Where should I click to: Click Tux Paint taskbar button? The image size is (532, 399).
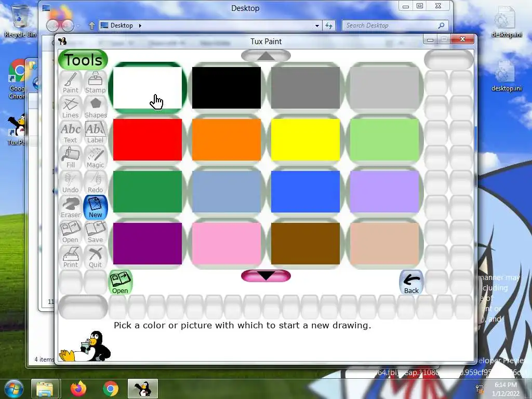143,389
